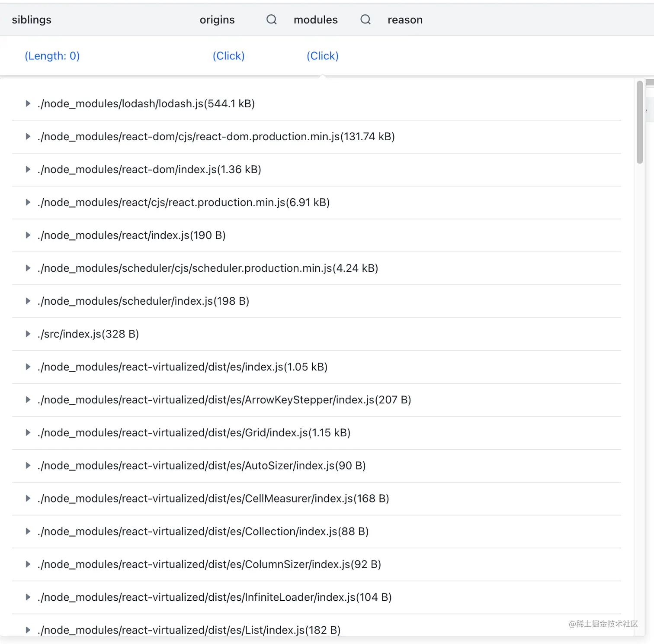Expand the lodash.js module entry
The image size is (654, 644).
28,104
